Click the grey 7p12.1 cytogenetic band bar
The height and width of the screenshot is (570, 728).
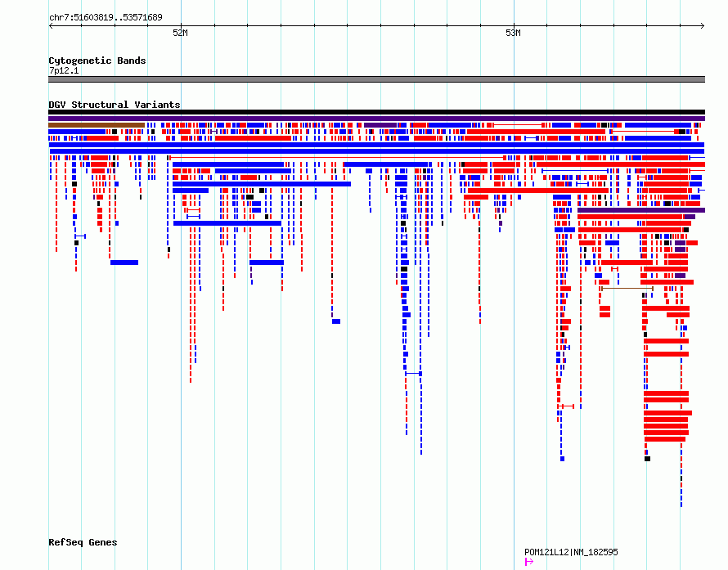376,79
